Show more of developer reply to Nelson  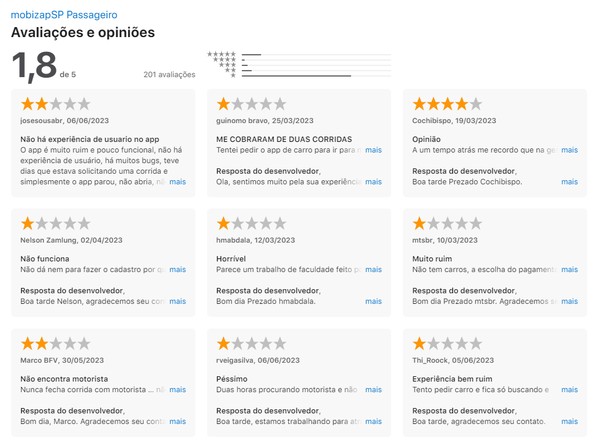tap(178, 301)
